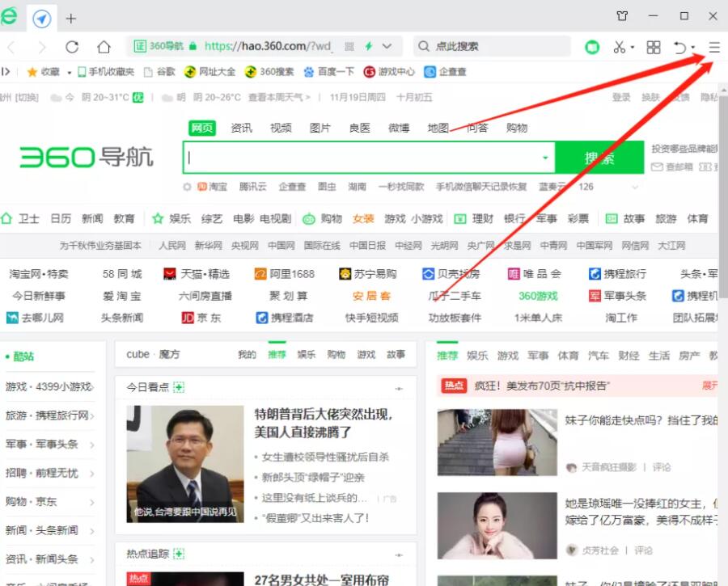This screenshot has width=728, height=586.
Task: Click the refresh page icon
Action: pos(72,47)
